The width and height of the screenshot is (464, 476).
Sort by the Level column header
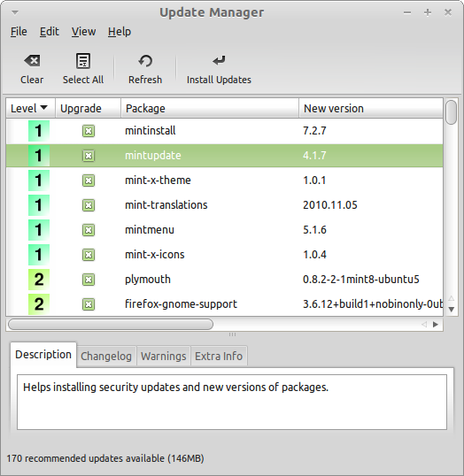tap(30, 108)
